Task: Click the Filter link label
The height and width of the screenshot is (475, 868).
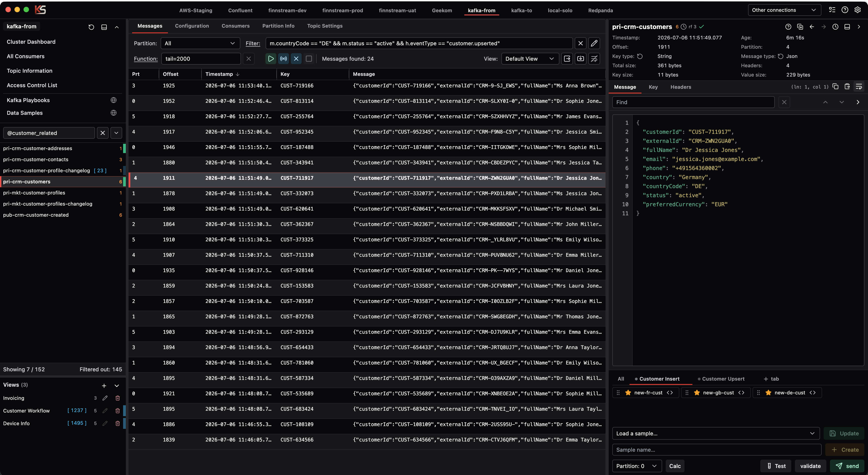Action: pos(253,43)
